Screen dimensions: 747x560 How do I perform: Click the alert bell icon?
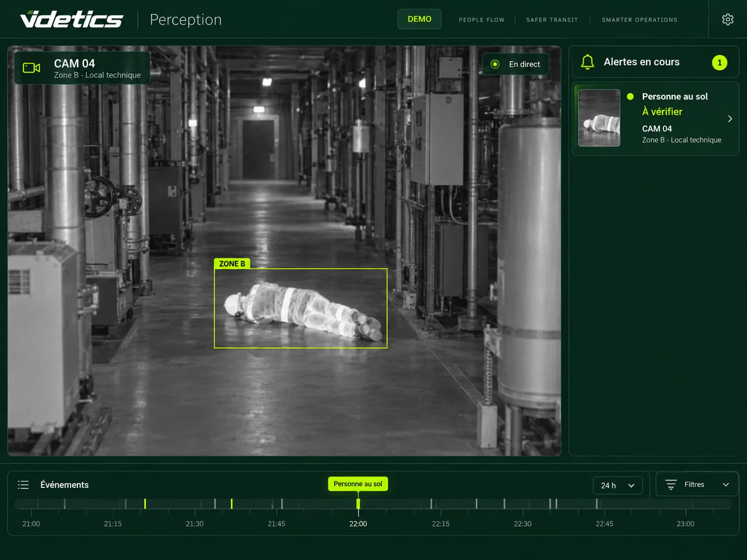point(588,62)
